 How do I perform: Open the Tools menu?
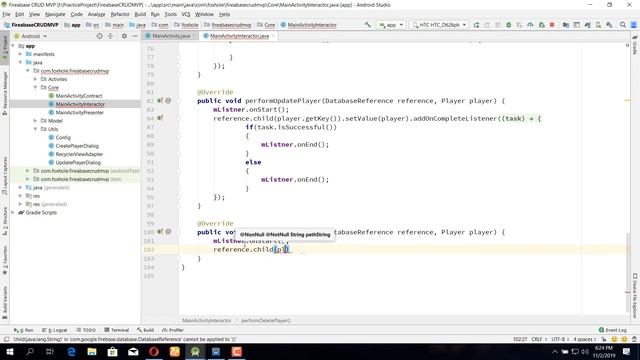click(171, 14)
